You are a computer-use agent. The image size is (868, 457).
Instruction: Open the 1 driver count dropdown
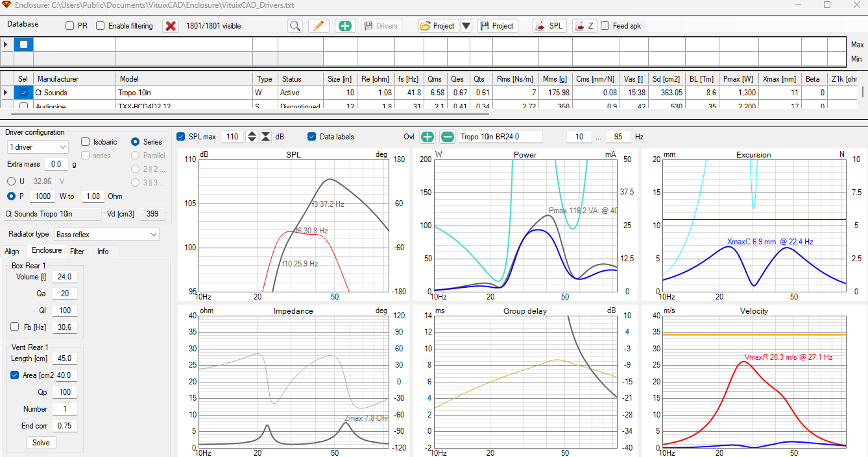tap(37, 147)
